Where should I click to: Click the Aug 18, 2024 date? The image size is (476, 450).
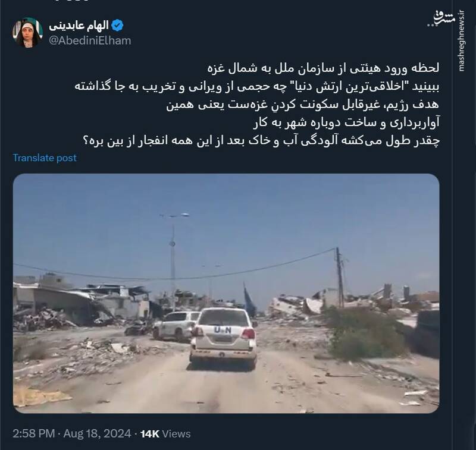point(97,433)
